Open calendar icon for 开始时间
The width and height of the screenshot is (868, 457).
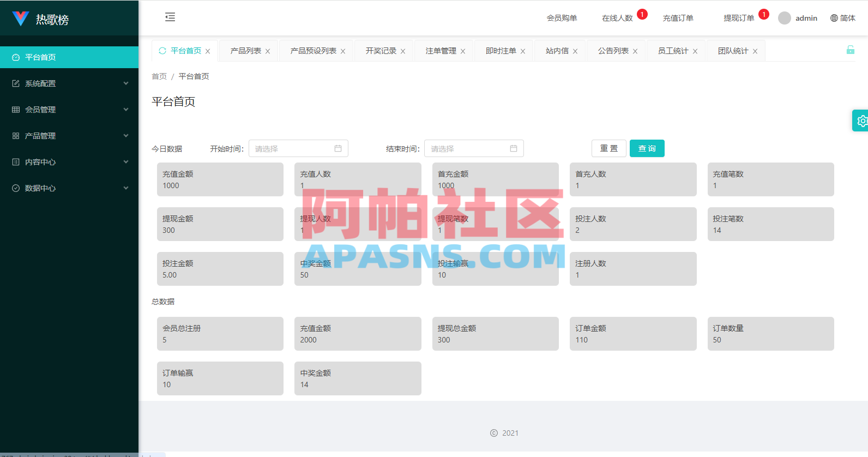point(338,148)
